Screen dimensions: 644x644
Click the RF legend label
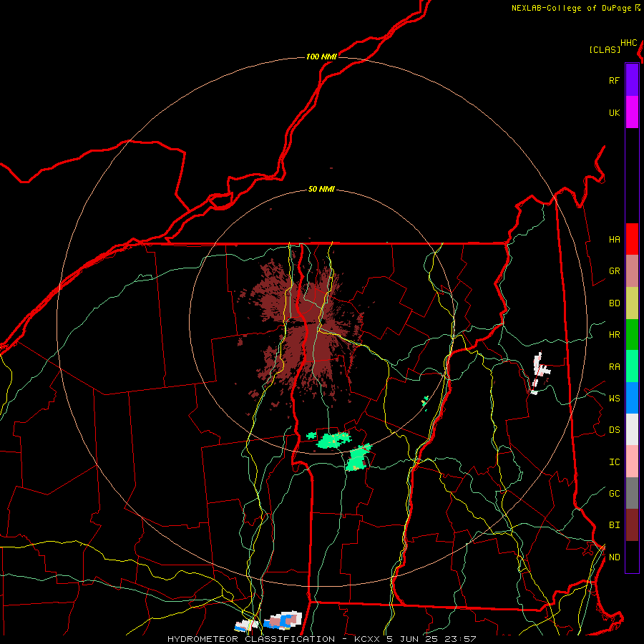tap(614, 81)
